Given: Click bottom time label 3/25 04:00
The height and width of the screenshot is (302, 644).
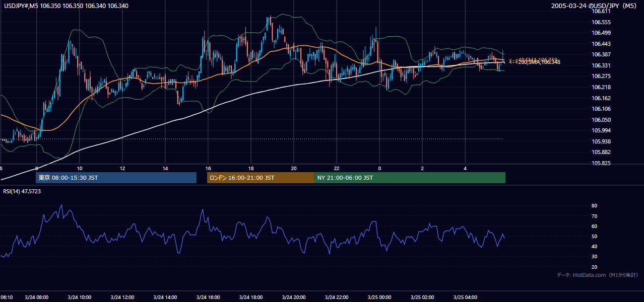Looking at the screenshot, I should pyautogui.click(x=465, y=297).
